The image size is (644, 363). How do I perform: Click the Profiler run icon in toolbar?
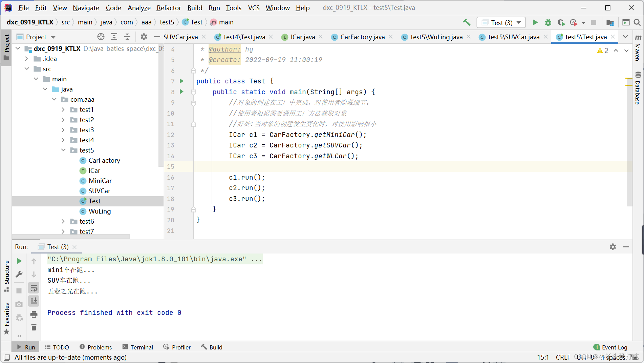coord(574,22)
